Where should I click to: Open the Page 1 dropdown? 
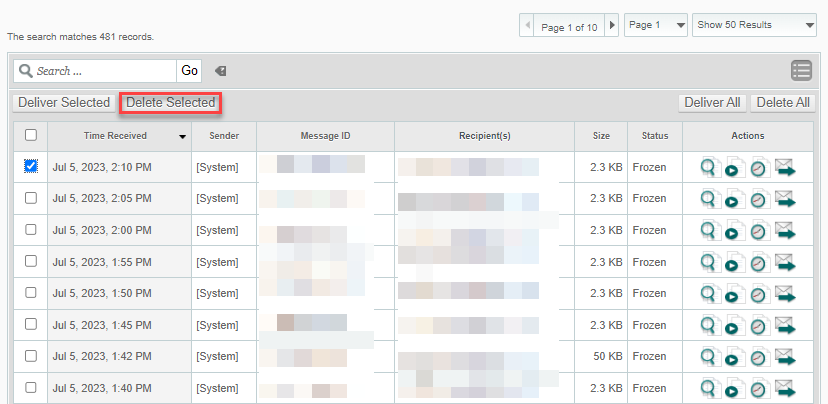[x=656, y=25]
